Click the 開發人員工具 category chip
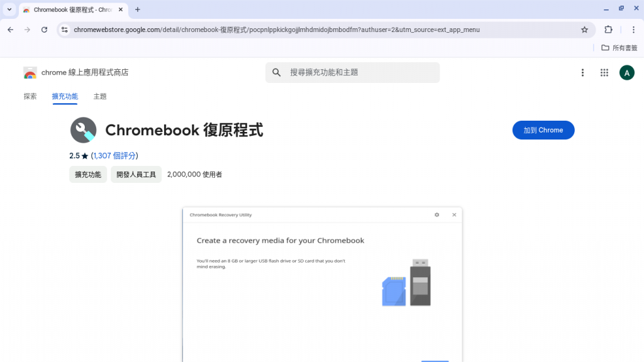The image size is (644, 362). pyautogui.click(x=136, y=175)
